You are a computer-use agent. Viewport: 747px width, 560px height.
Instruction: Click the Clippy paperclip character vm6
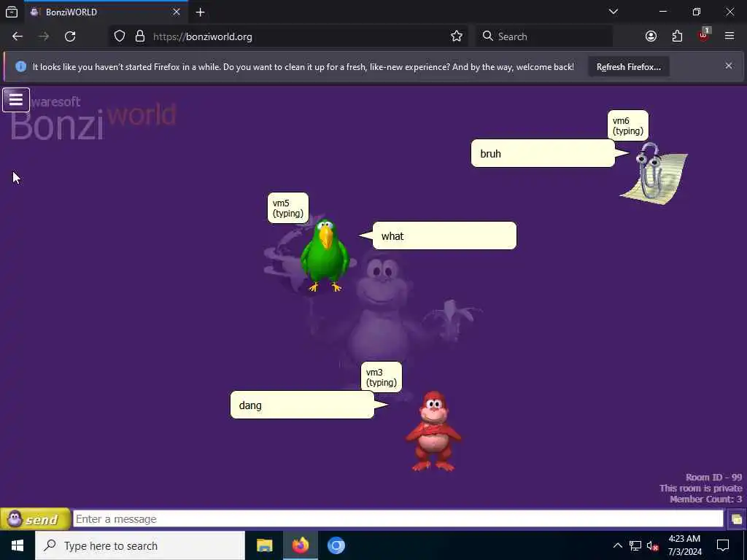tap(653, 174)
